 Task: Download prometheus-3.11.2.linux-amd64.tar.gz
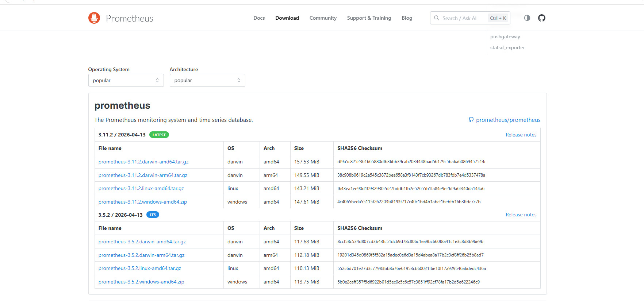click(141, 188)
